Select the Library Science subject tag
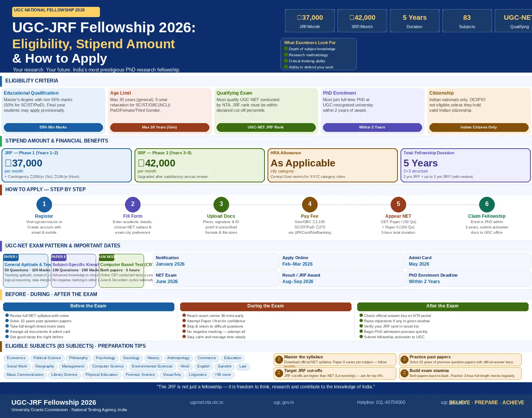This screenshot has height=418, width=532. point(64,375)
